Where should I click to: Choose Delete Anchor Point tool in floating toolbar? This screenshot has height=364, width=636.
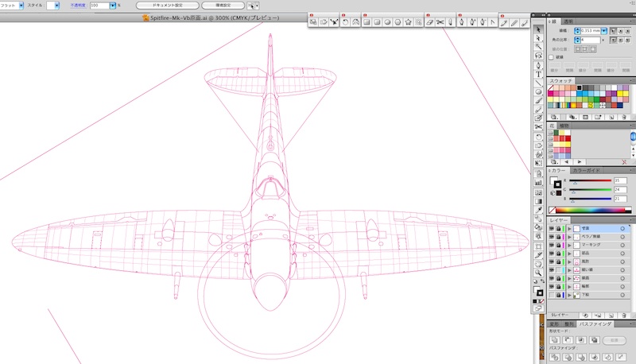click(x=483, y=22)
